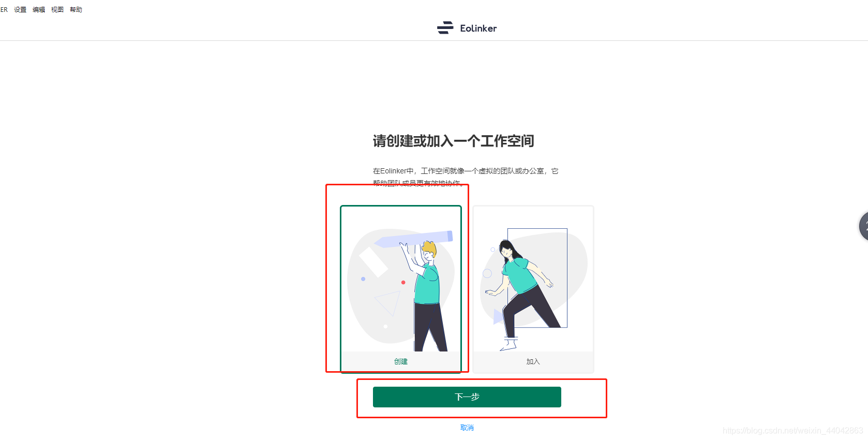Choose the 加入 option label
The width and height of the screenshot is (868, 440).
pyautogui.click(x=533, y=361)
